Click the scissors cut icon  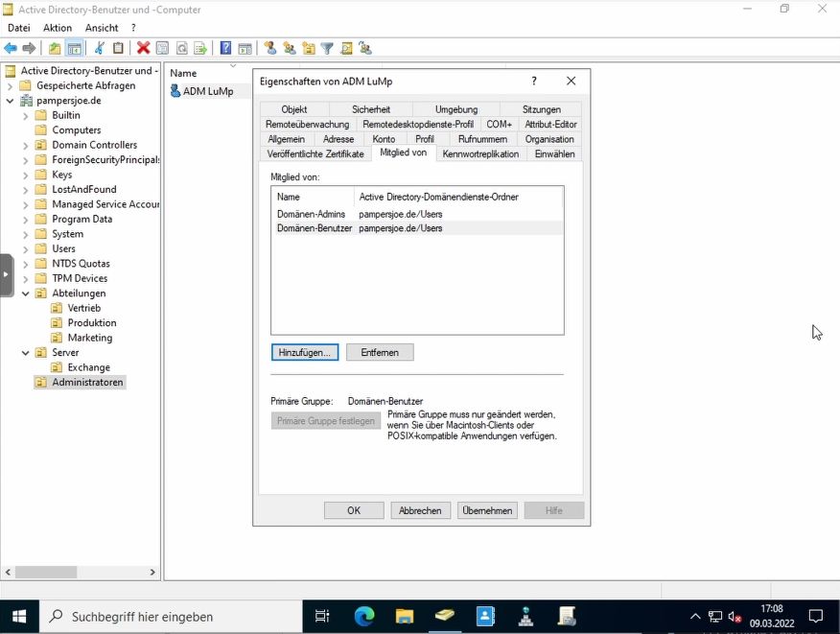(100, 48)
